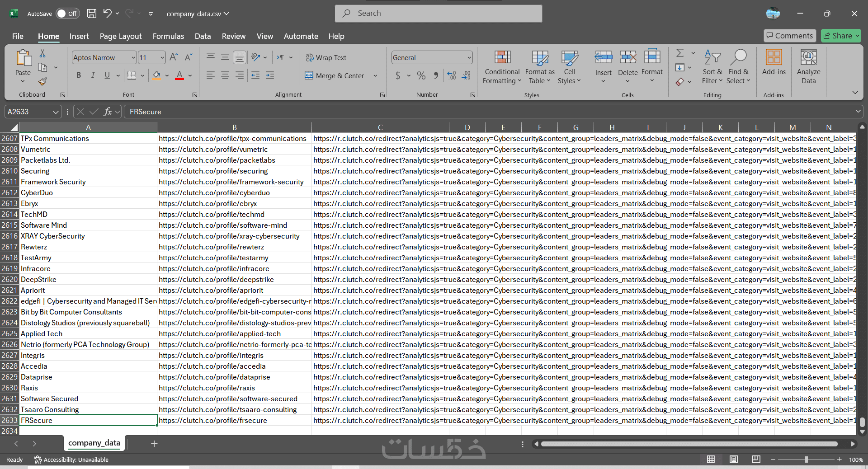
Task: Click Merge & Center button
Action: coord(335,75)
